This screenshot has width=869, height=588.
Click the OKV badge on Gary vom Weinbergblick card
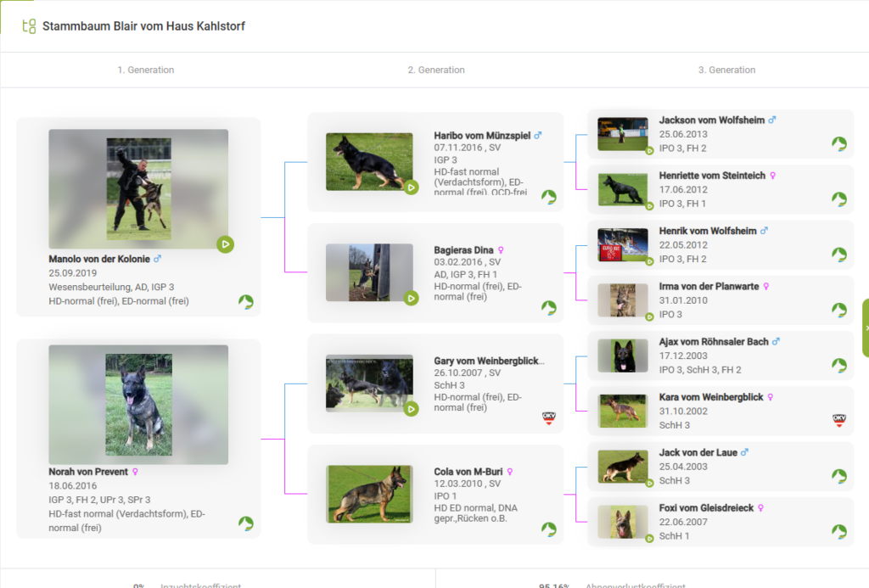(549, 418)
